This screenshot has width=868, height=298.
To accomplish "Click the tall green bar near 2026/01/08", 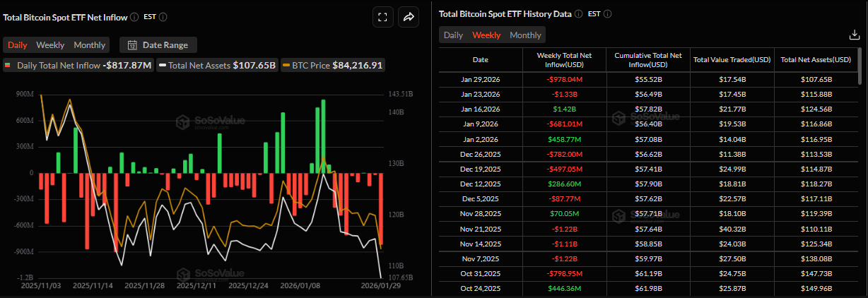I will 323,136.
